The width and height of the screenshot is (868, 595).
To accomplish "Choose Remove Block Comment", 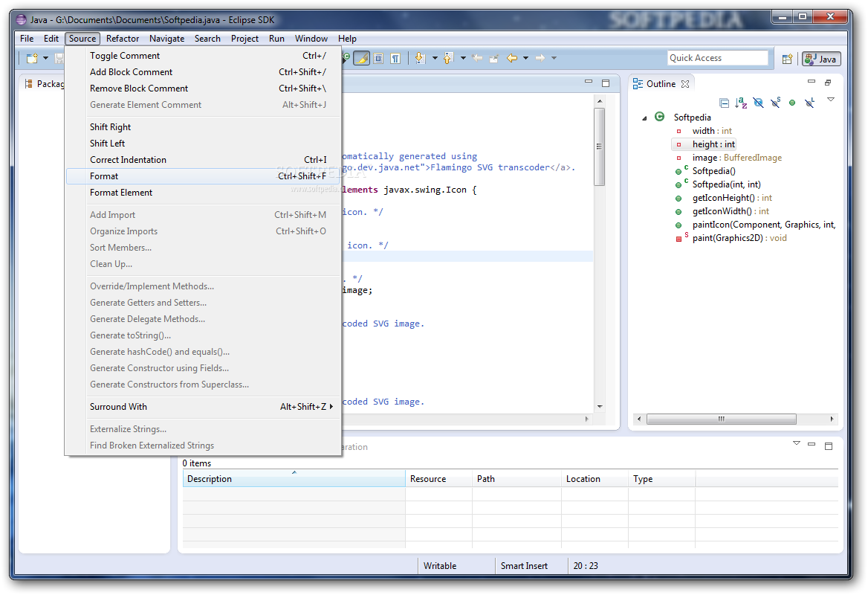I will point(203,88).
